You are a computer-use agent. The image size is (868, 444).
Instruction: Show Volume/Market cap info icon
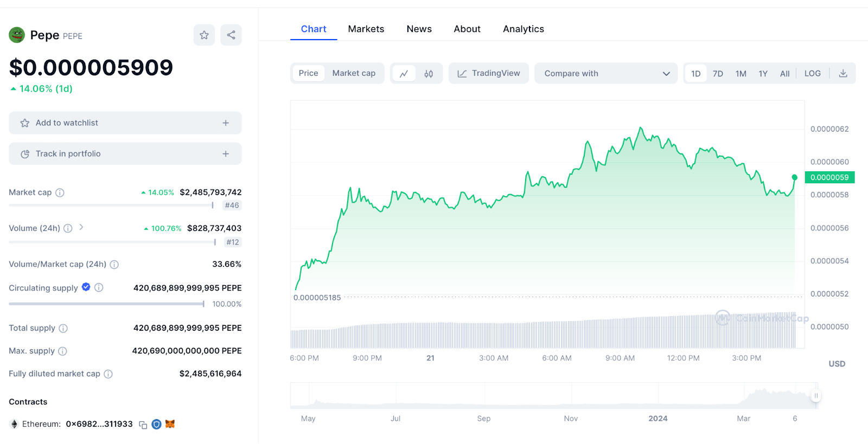(114, 265)
